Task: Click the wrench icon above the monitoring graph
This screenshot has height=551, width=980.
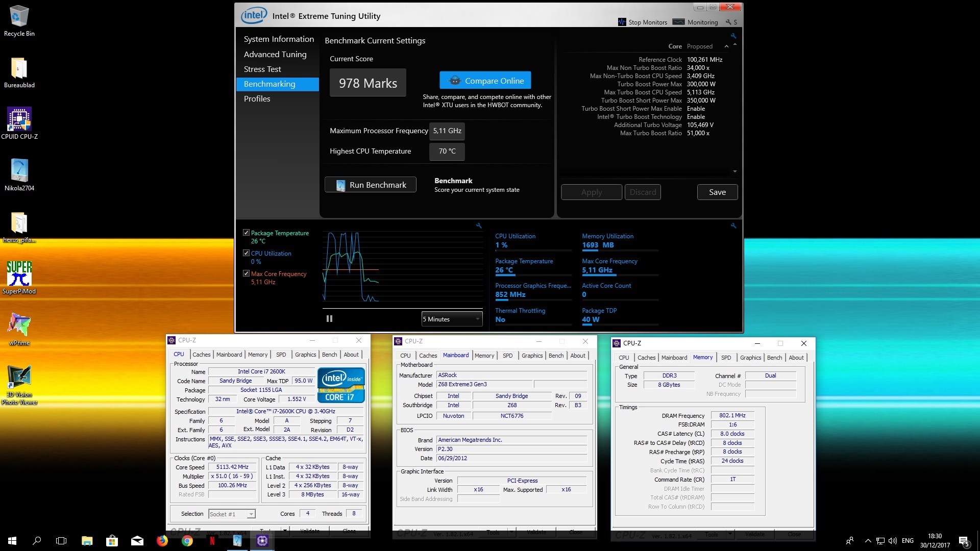Action: [x=479, y=226]
